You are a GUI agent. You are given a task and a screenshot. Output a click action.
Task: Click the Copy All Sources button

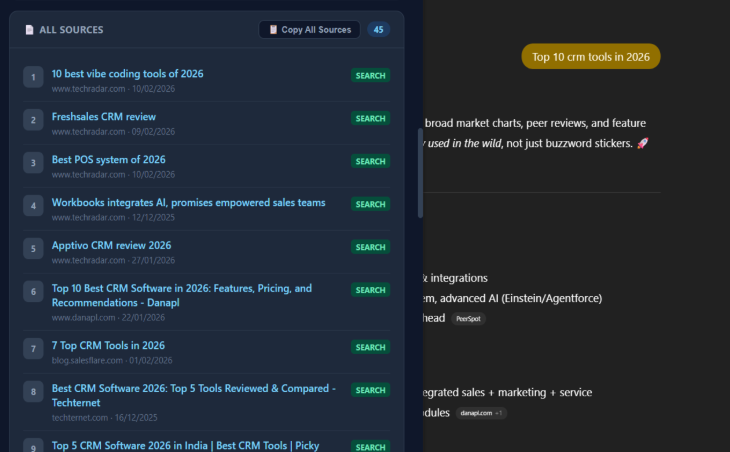(x=310, y=30)
